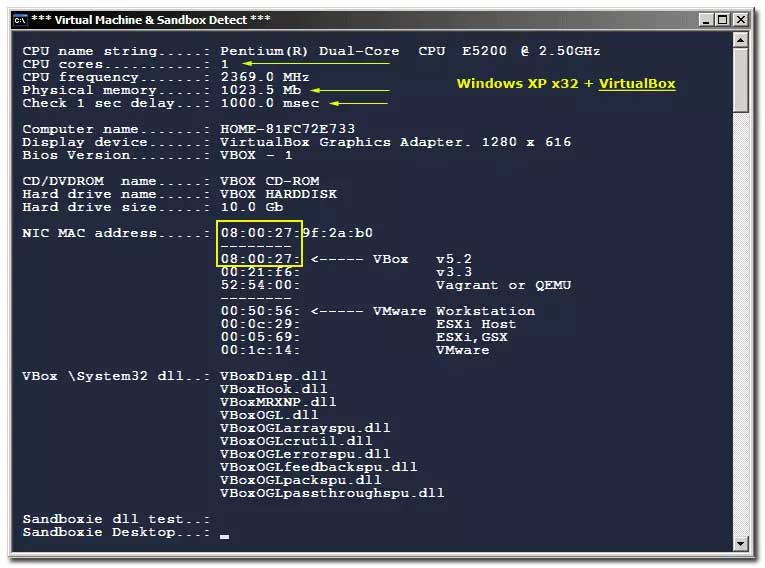Click the VBoxDisp.dll entry
The height and width of the screenshot is (568, 765).
[x=274, y=376]
